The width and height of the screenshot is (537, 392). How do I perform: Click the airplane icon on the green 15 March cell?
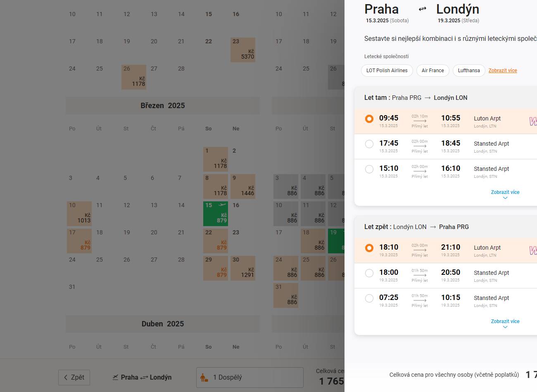coord(222,205)
